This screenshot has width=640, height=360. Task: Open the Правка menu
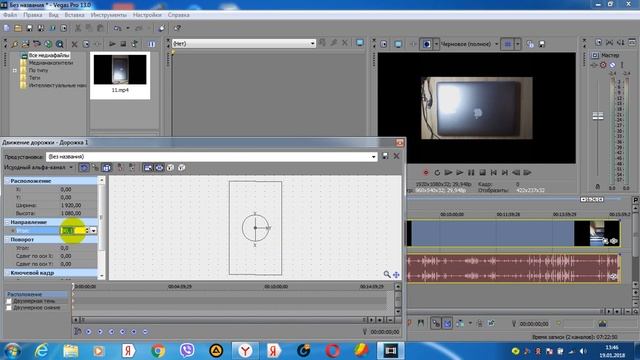click(x=33, y=15)
